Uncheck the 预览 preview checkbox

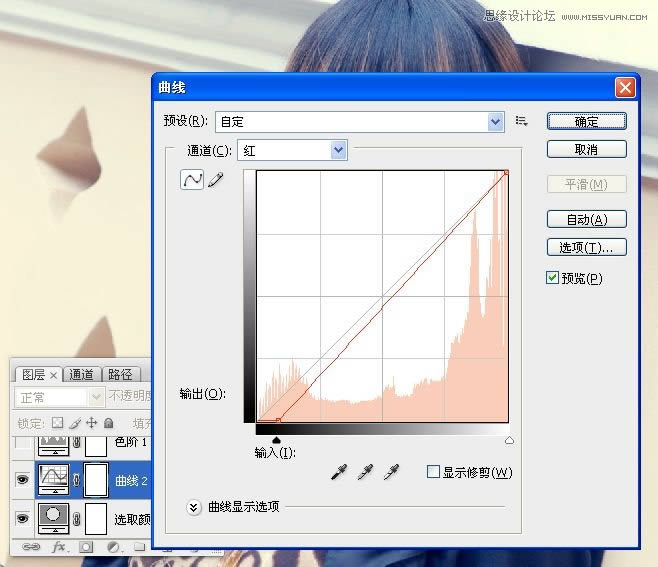552,278
